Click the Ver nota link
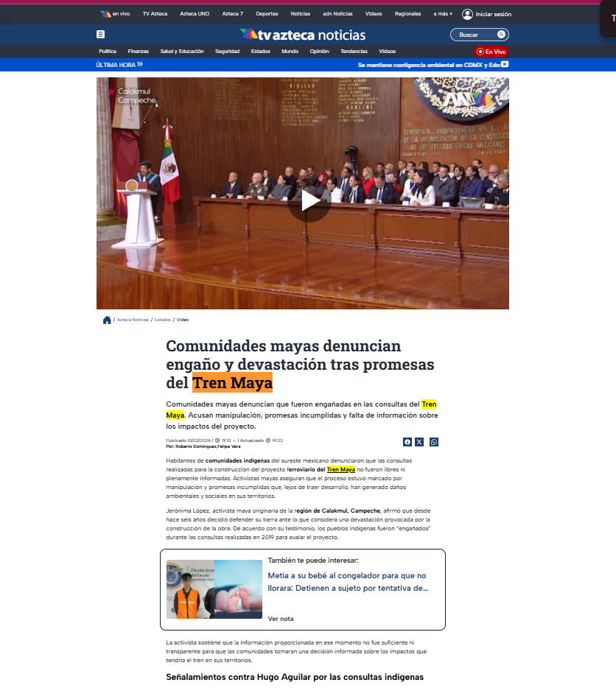Screen dimensions: 616x688 [281, 619]
